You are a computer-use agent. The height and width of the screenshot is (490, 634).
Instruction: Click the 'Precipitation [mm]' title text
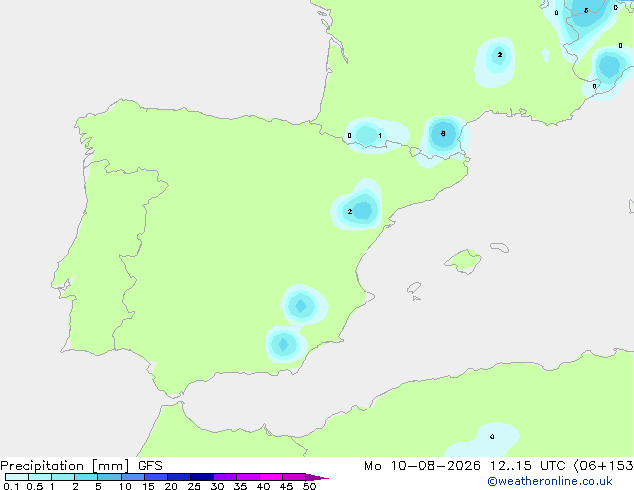point(65,466)
